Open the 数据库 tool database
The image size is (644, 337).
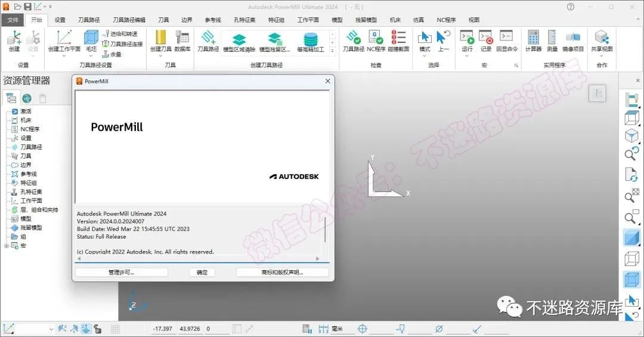tap(182, 41)
